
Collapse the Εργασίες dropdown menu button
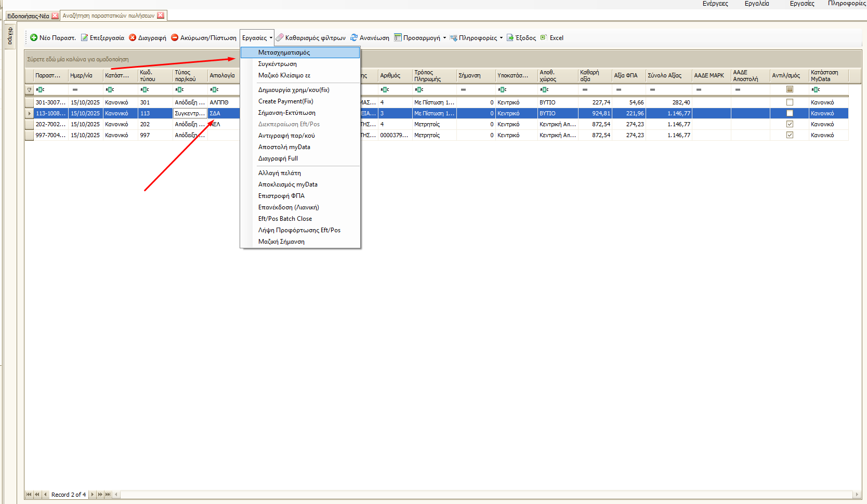coord(257,38)
